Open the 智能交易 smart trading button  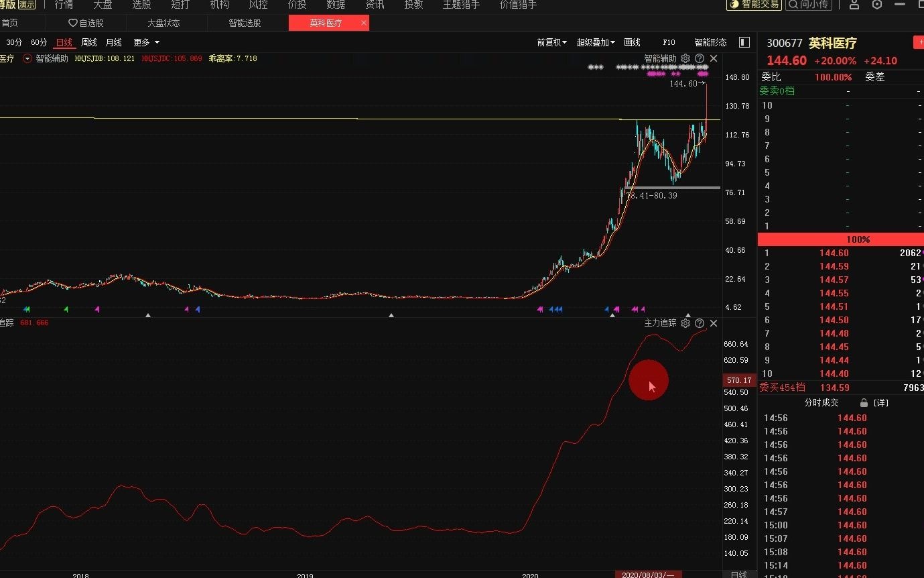click(x=754, y=5)
